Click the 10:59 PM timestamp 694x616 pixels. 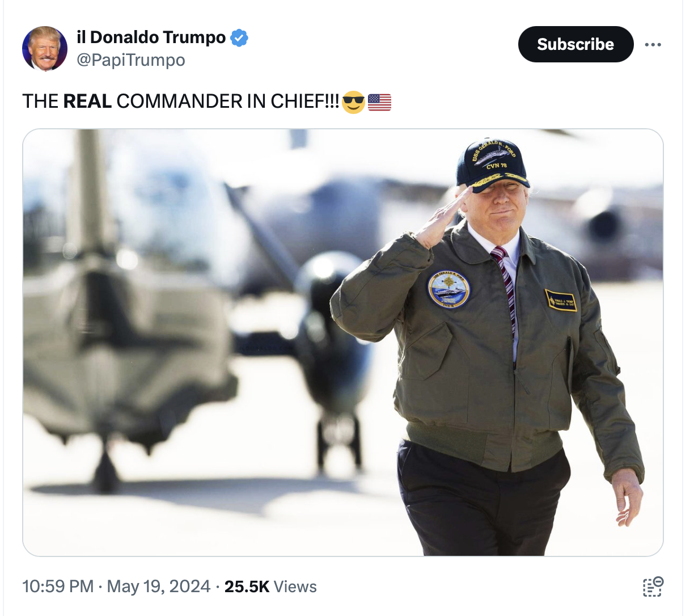(58, 587)
